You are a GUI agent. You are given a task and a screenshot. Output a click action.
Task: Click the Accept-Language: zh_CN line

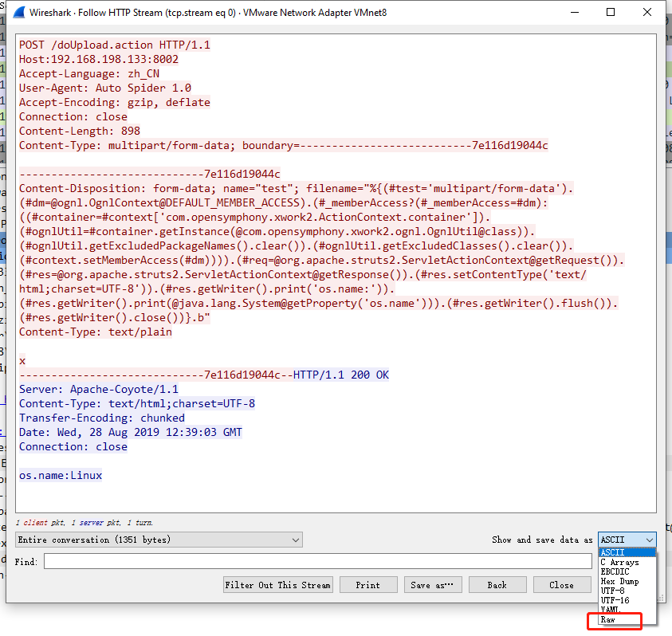point(89,73)
